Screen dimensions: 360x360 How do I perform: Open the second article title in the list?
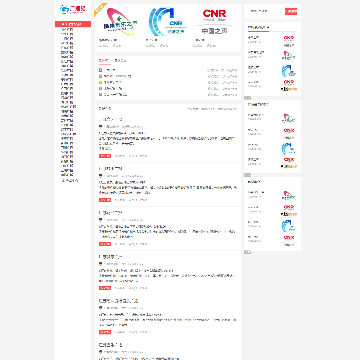point(111,169)
